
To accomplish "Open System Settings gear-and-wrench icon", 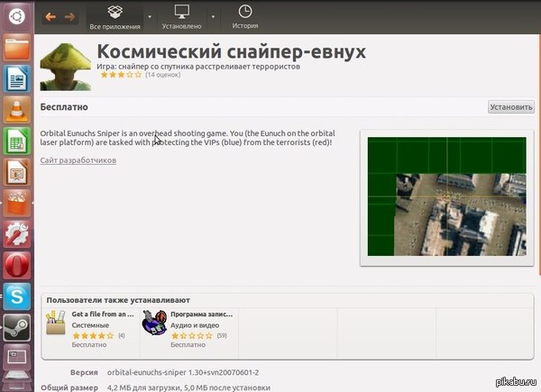I will tap(17, 234).
